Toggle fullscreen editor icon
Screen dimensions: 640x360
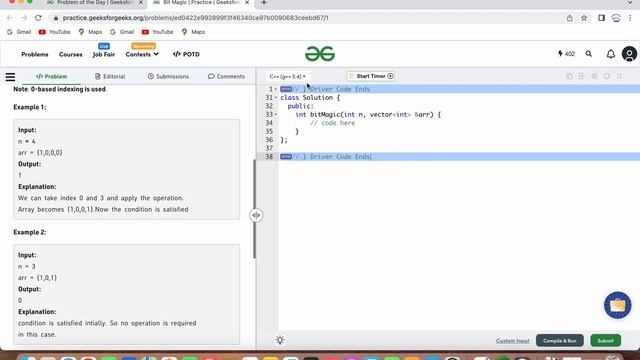click(x=620, y=76)
